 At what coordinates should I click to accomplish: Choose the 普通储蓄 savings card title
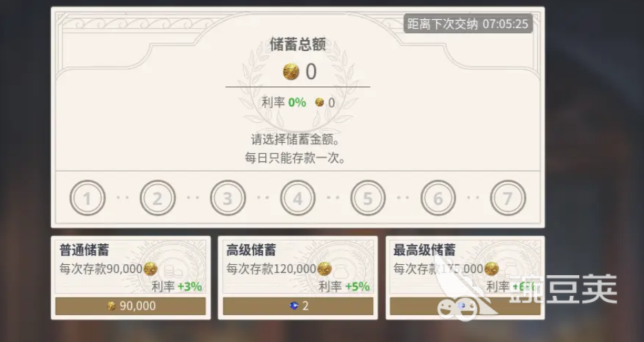coord(84,250)
